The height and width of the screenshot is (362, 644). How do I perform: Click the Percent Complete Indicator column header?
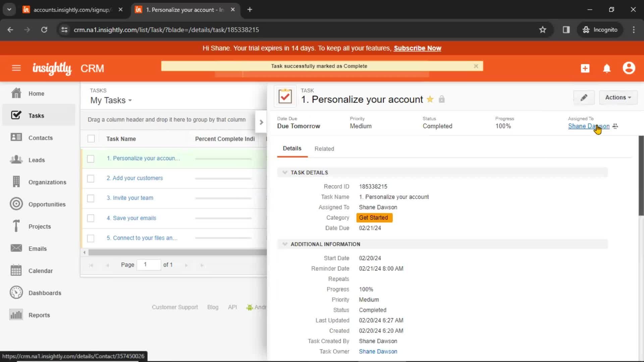[x=225, y=139]
